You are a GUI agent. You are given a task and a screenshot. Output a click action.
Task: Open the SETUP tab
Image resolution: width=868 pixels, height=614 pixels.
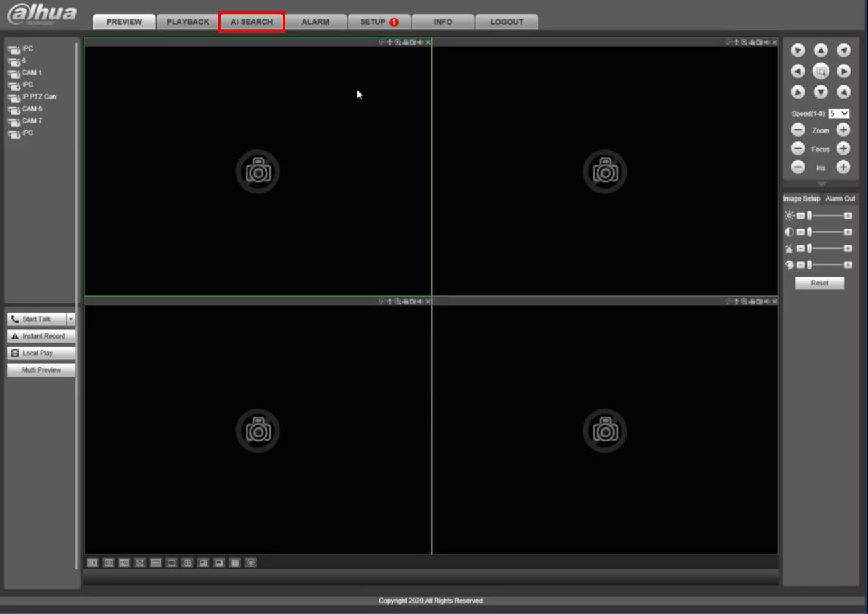pyautogui.click(x=379, y=22)
